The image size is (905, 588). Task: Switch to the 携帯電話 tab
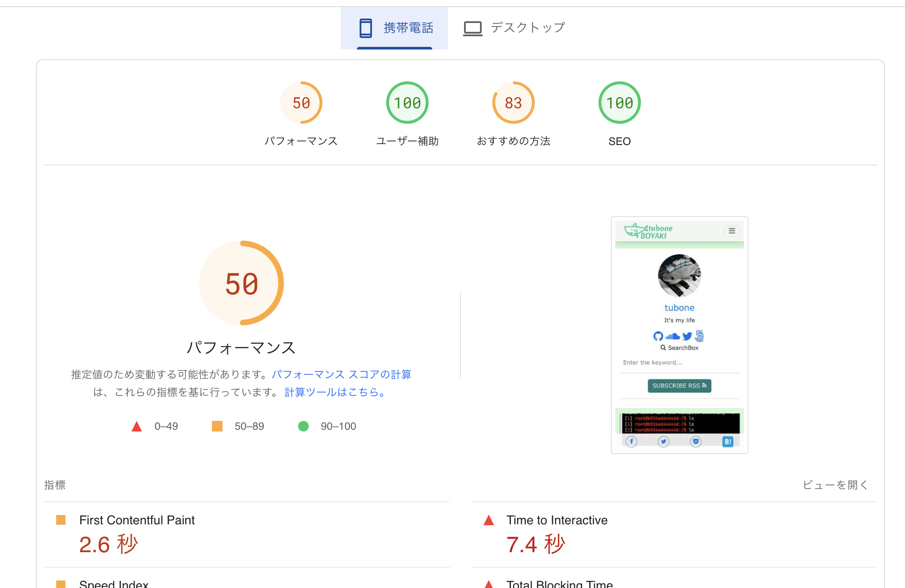[x=408, y=27]
